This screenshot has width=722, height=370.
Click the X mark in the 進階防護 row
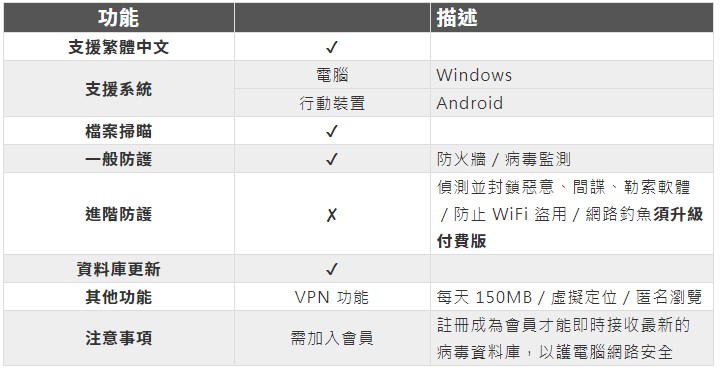tap(332, 214)
